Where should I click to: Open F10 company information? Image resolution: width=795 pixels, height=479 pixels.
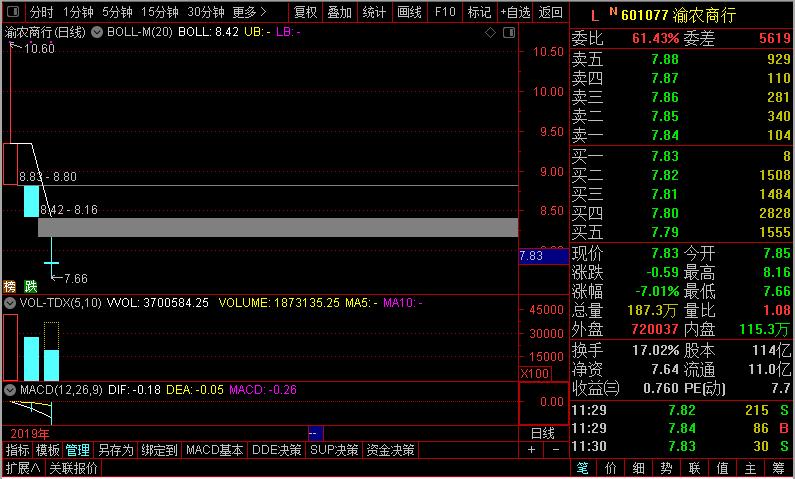click(x=445, y=12)
